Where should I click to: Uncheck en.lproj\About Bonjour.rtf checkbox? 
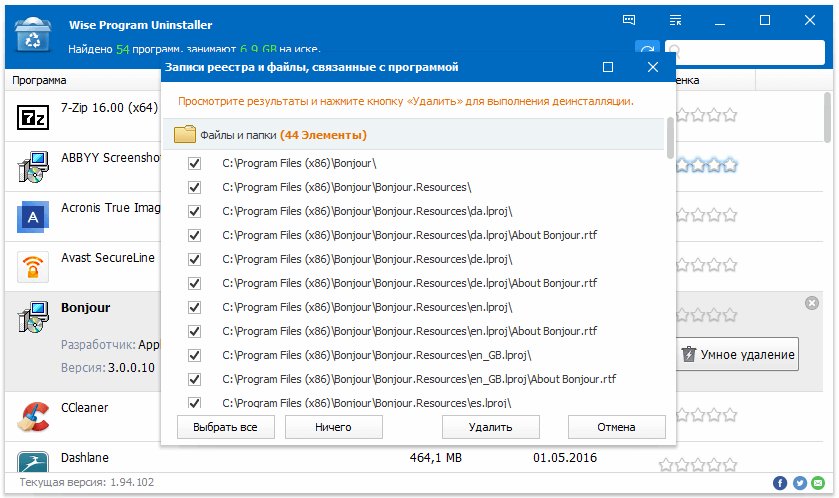pos(194,331)
